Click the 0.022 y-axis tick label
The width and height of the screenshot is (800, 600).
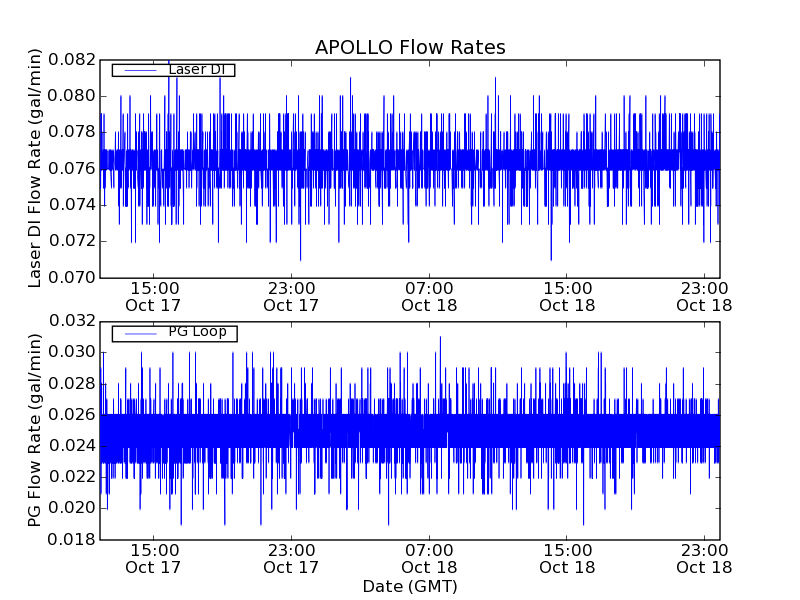coord(72,477)
